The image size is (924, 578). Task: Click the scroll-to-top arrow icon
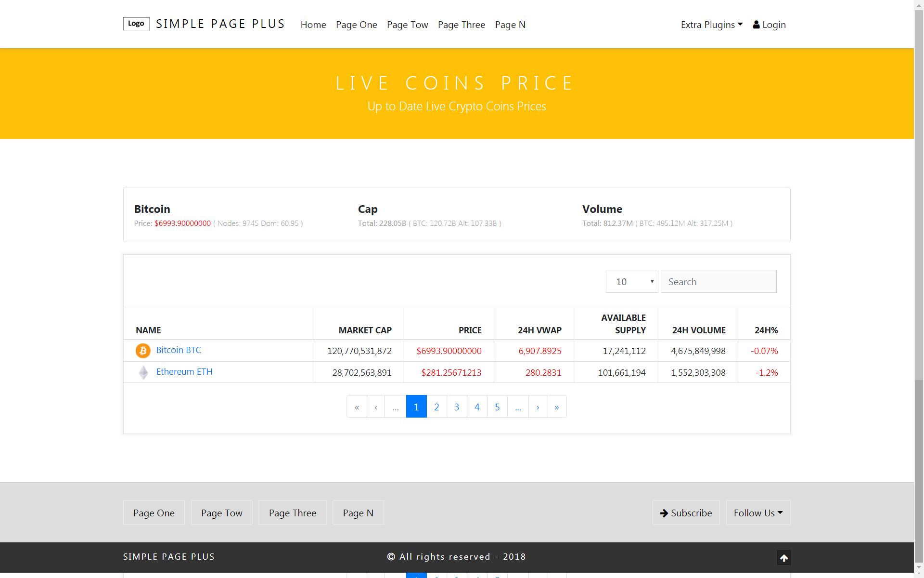pos(783,558)
